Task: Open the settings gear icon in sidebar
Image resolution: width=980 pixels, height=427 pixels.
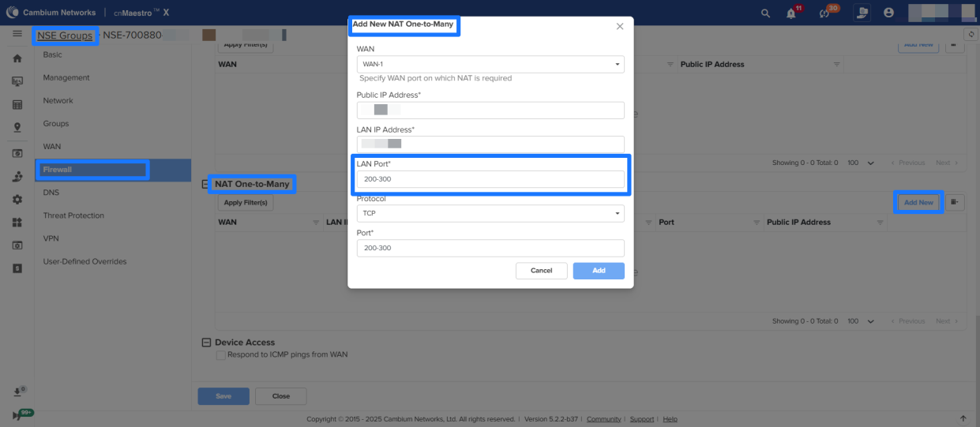Action: click(x=17, y=200)
